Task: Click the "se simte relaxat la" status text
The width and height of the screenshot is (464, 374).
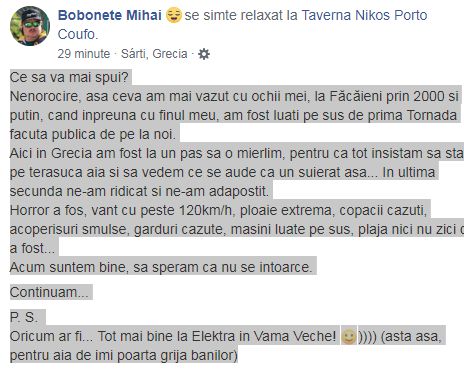Action: (241, 15)
